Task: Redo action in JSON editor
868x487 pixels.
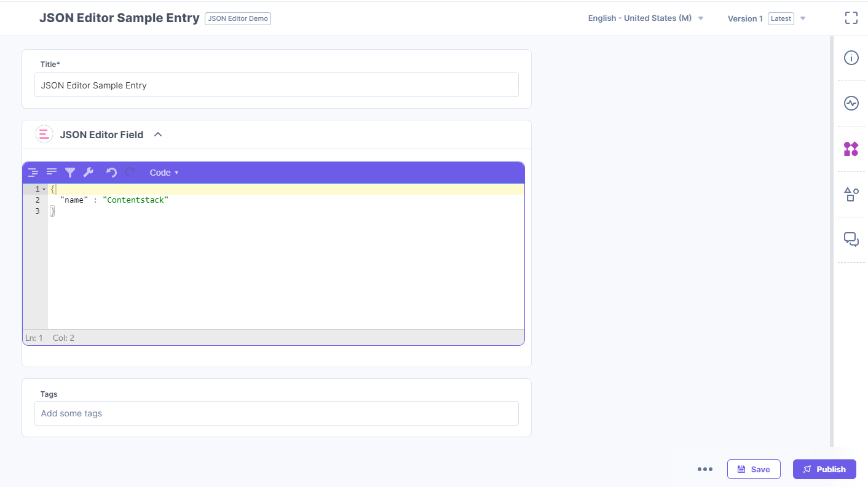Action: (x=130, y=173)
